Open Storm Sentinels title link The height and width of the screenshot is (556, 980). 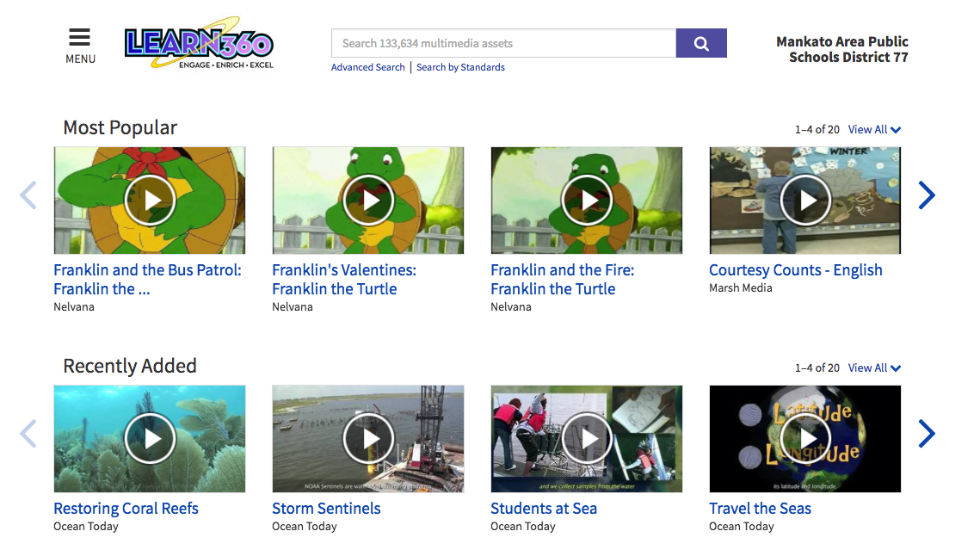[326, 509]
